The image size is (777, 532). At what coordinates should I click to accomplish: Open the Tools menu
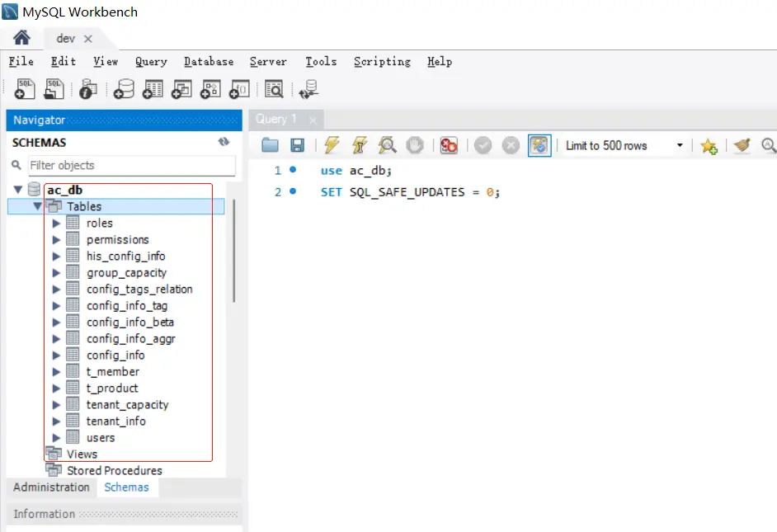click(321, 61)
